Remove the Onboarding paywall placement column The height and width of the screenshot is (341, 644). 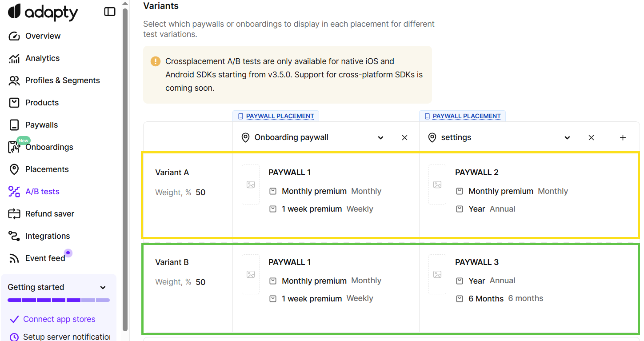[x=404, y=138]
